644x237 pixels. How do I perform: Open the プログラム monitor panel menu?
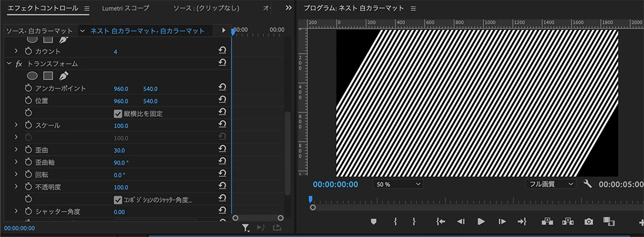[413, 8]
